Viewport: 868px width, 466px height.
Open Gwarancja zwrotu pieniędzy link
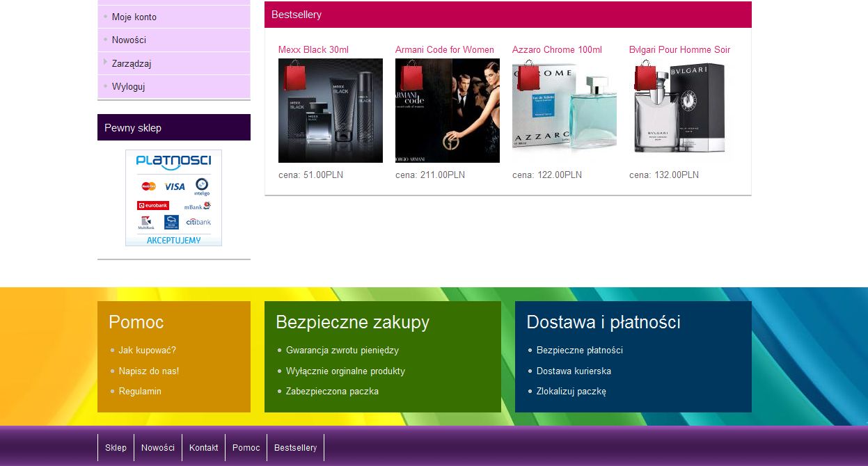point(342,351)
